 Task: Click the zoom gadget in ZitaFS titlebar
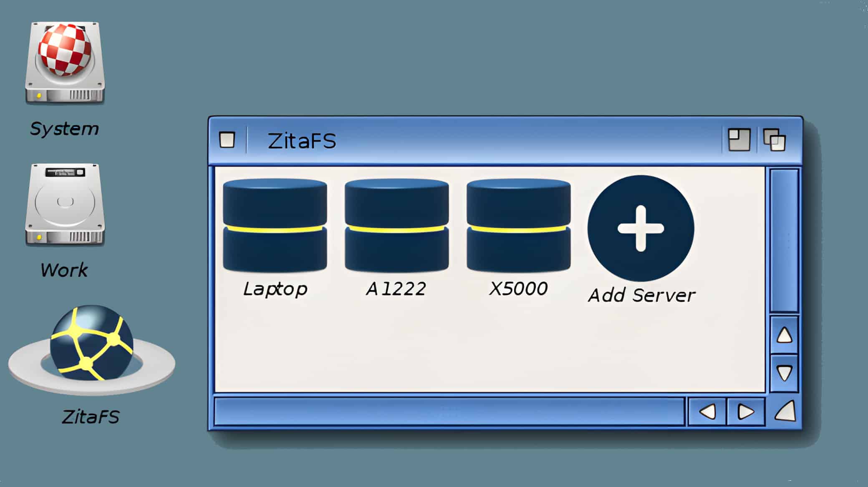point(739,140)
